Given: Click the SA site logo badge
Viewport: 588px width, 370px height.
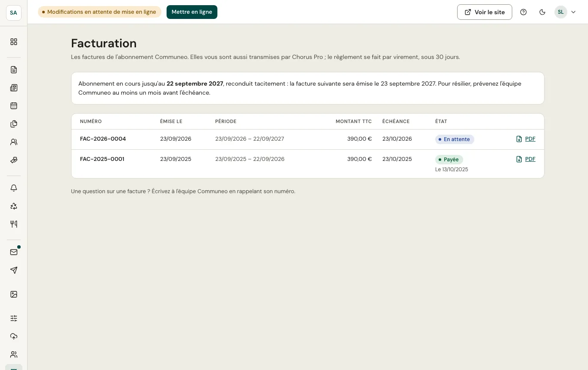Looking at the screenshot, I should tap(14, 12).
